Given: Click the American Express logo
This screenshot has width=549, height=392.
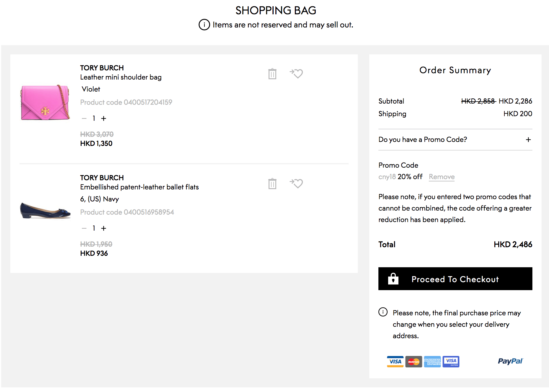Looking at the screenshot, I should [432, 361].
